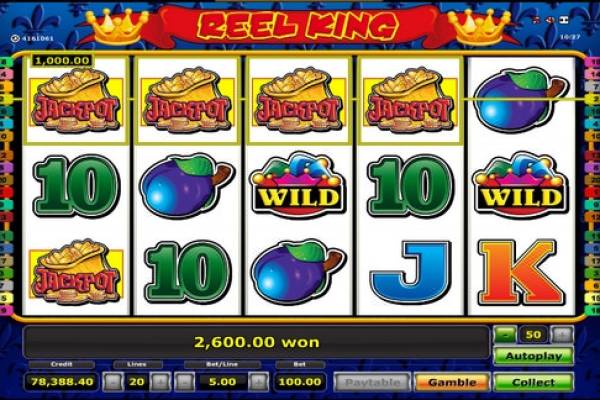Viewport: 600px width, 400px height.
Task: Increase the Bet/Line amount
Action: [258, 382]
